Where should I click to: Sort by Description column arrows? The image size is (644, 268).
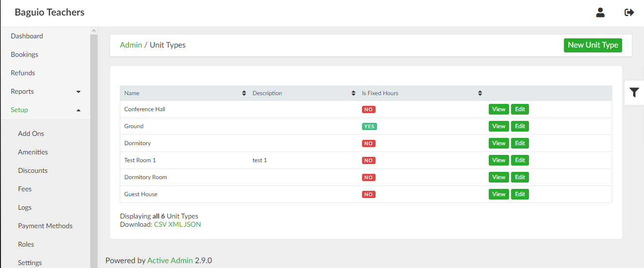coord(353,93)
